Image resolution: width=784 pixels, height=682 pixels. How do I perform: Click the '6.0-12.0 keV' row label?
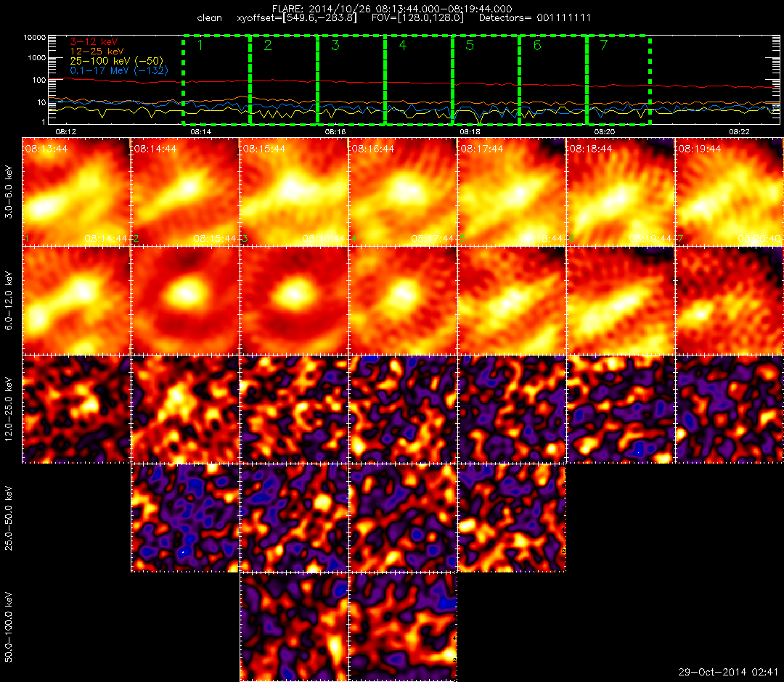click(x=9, y=300)
